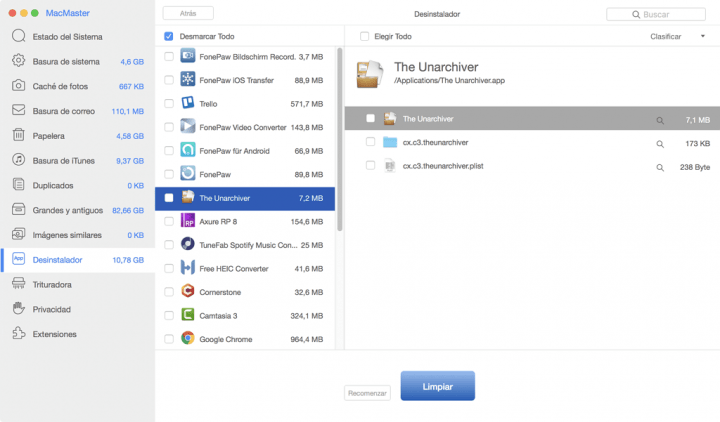This screenshot has width=720, height=422.
Task: Click the Desinstalador App icon
Action: 18,259
